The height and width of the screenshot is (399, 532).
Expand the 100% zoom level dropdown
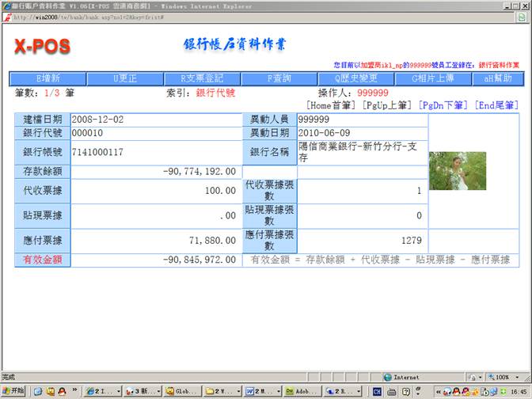coord(503,377)
